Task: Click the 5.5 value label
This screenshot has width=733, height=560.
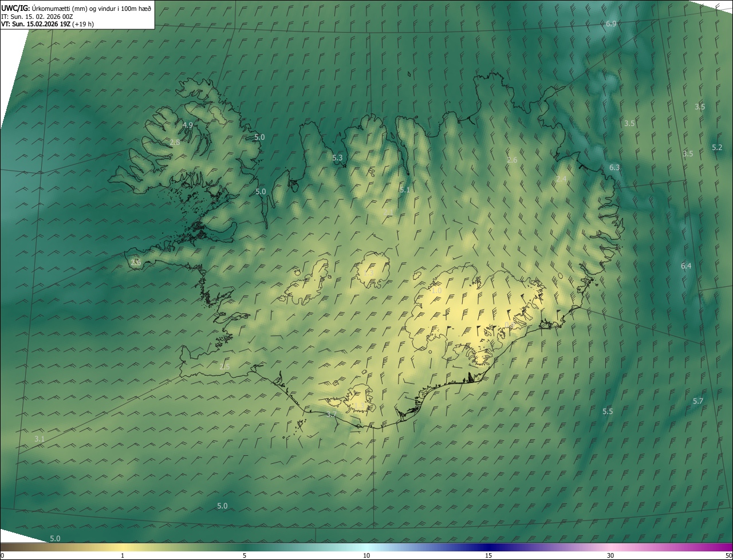Action: pos(608,412)
